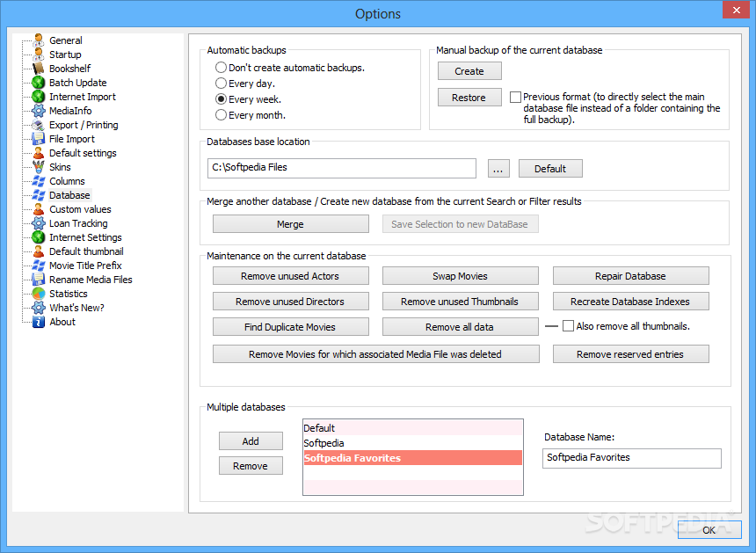
Task: Select the Softpedia Favorites database entry
Action: 412,458
